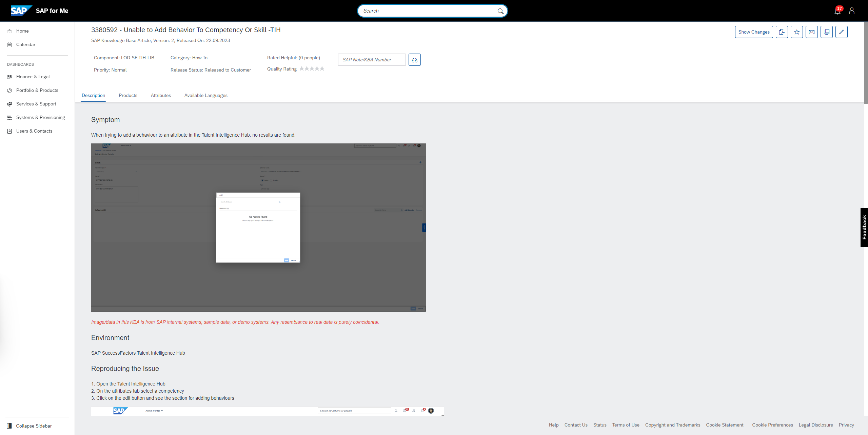The image size is (868, 435).
Task: Click the Portfolio & Products dashboard icon
Action: [9, 90]
